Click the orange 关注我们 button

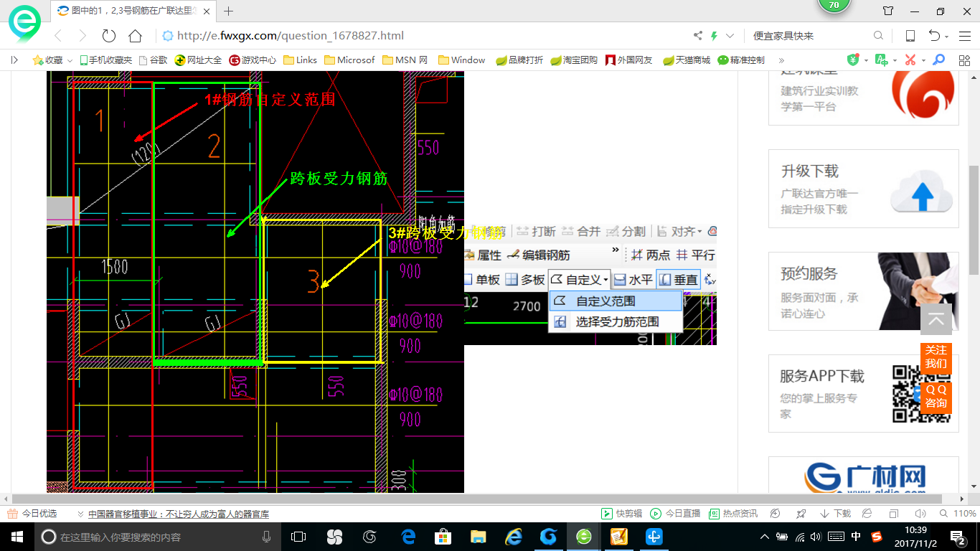pos(936,357)
